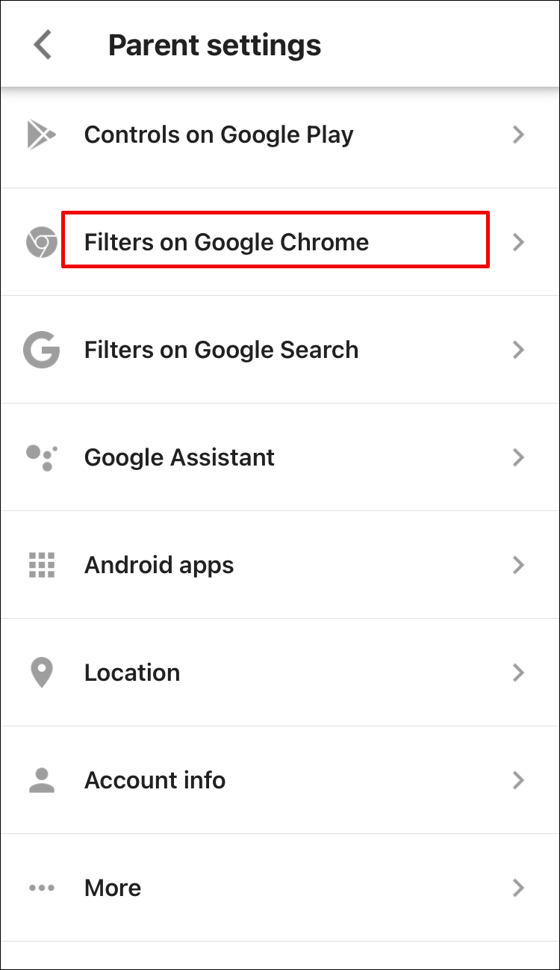Open Filters on Google Search
The width and height of the screenshot is (560, 970).
(x=221, y=350)
